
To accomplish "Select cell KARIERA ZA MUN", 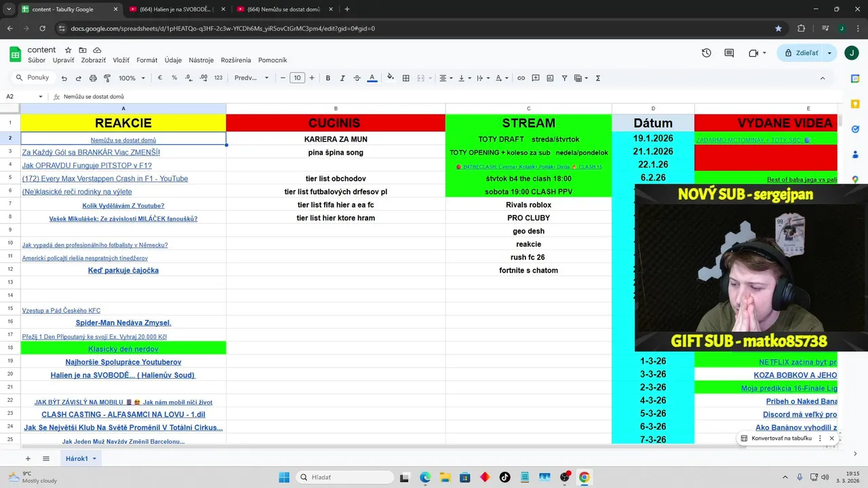I will (336, 139).
